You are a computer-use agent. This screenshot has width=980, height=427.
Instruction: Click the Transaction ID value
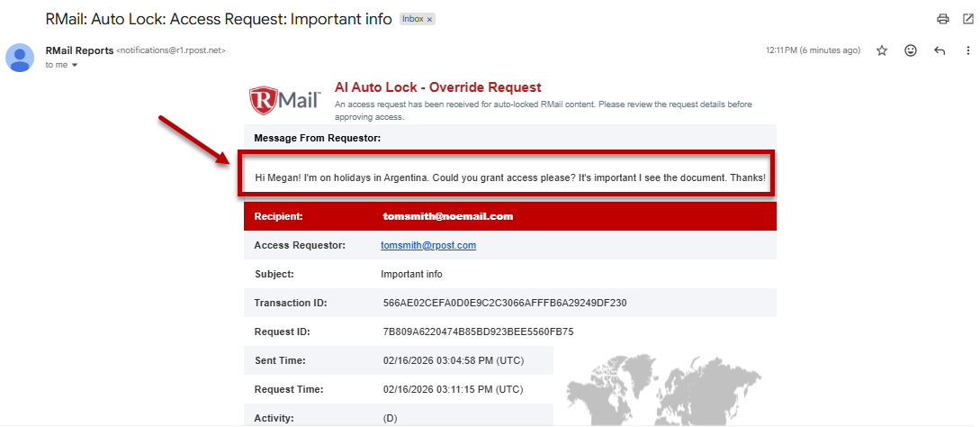point(505,303)
